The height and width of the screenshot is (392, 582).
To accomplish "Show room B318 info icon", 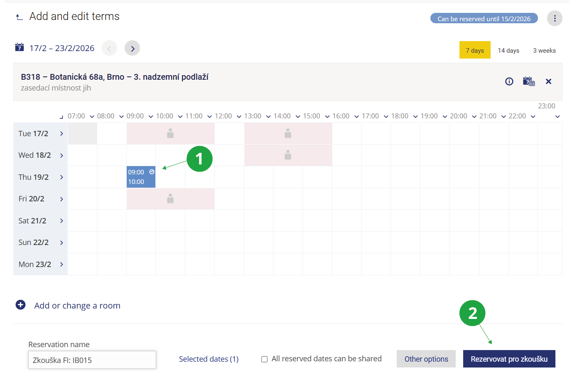I will 509,81.
